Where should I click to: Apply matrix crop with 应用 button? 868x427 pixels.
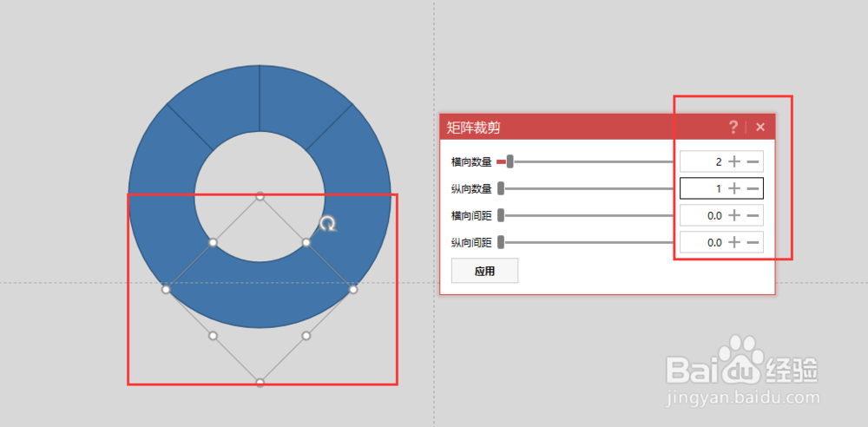pyautogui.click(x=485, y=271)
